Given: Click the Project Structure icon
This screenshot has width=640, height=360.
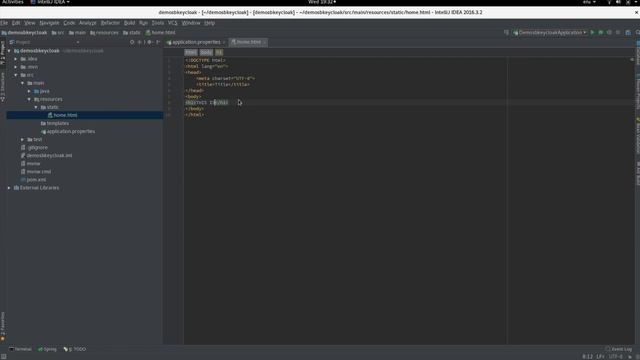Looking at the screenshot, I should (628, 33).
